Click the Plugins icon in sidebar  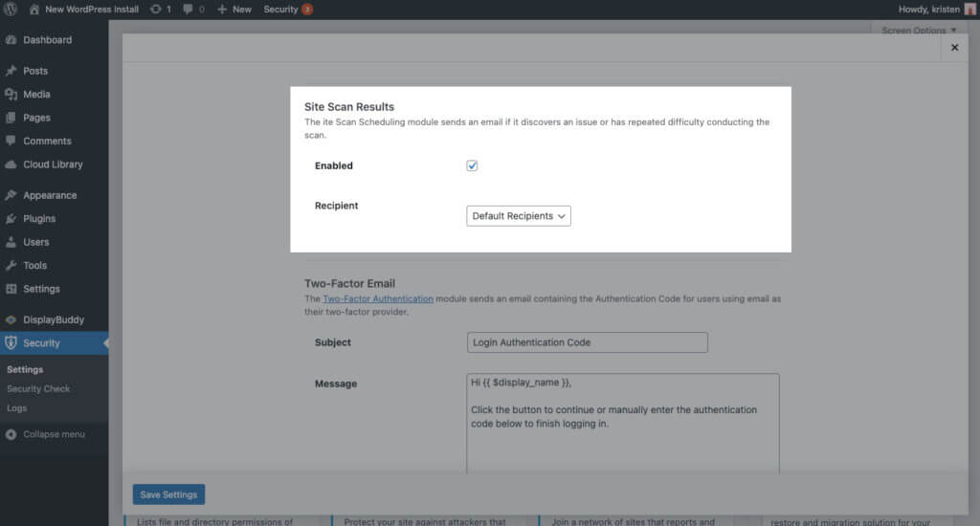(11, 219)
